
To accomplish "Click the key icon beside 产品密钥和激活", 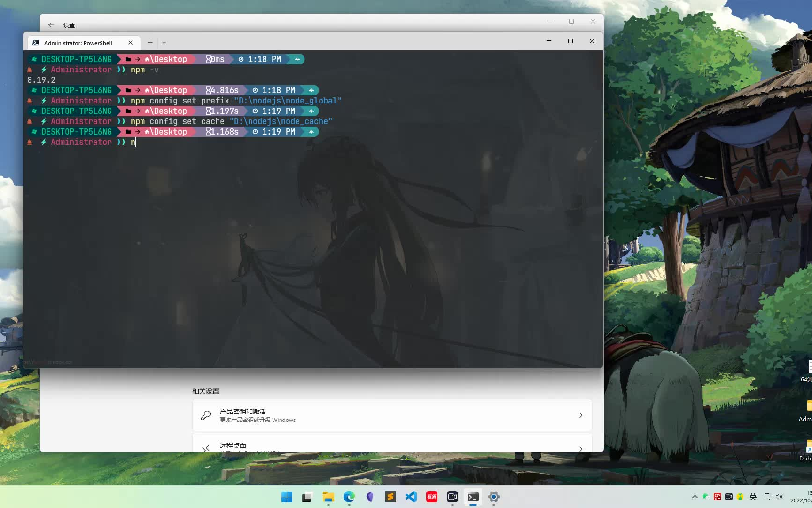I will 206,415.
